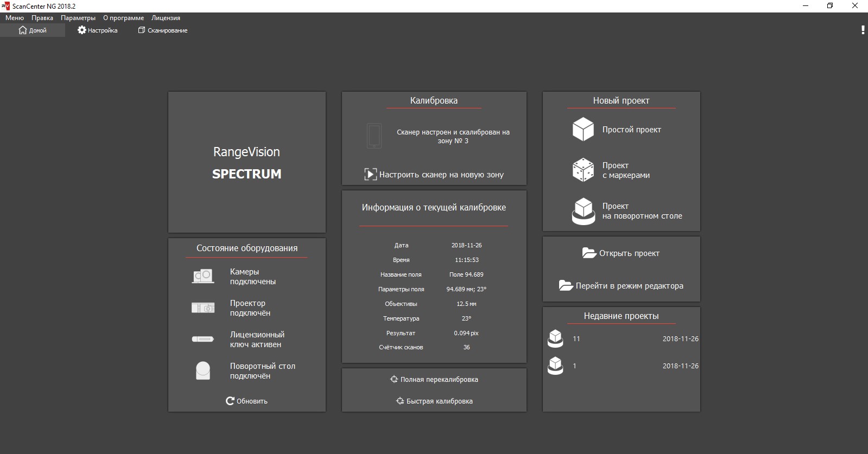Image resolution: width=868 pixels, height=454 pixels.
Task: Click Настроить сканер на новую зону
Action: (434, 175)
